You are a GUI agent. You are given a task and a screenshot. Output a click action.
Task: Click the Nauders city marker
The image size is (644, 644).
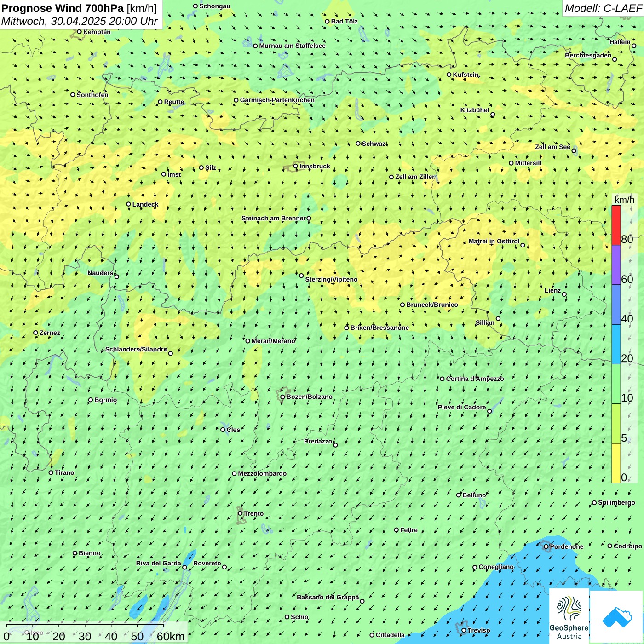(x=117, y=276)
